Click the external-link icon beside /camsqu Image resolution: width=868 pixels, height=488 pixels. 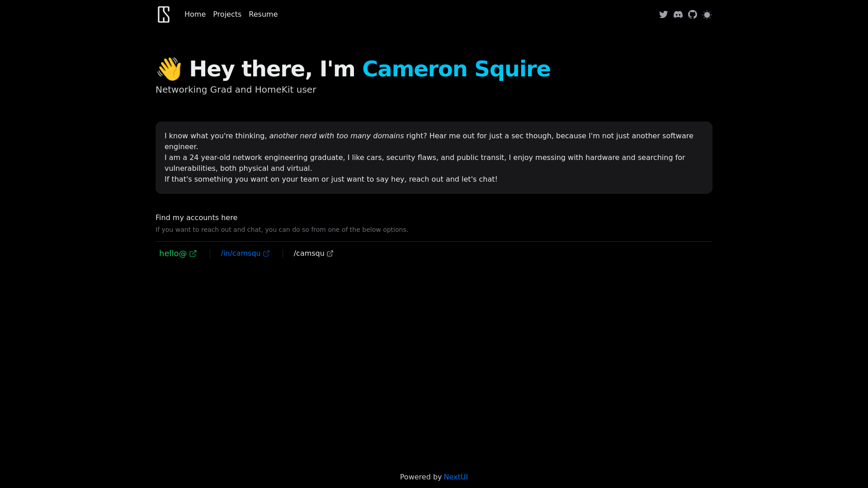tap(330, 253)
